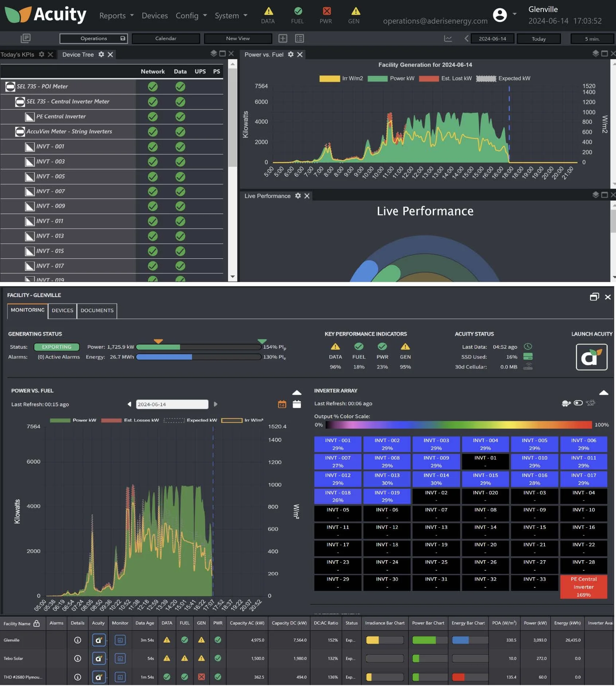The width and height of the screenshot is (616, 690).
Task: Open the Devices menu item
Action: pyautogui.click(x=155, y=16)
